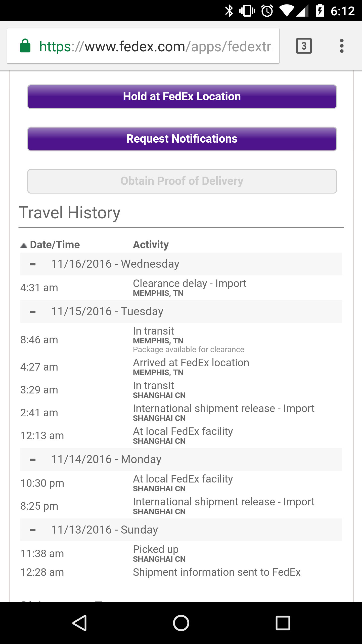Sort travel history by Date/Time arrow
The height and width of the screenshot is (644, 362).
[x=24, y=245]
